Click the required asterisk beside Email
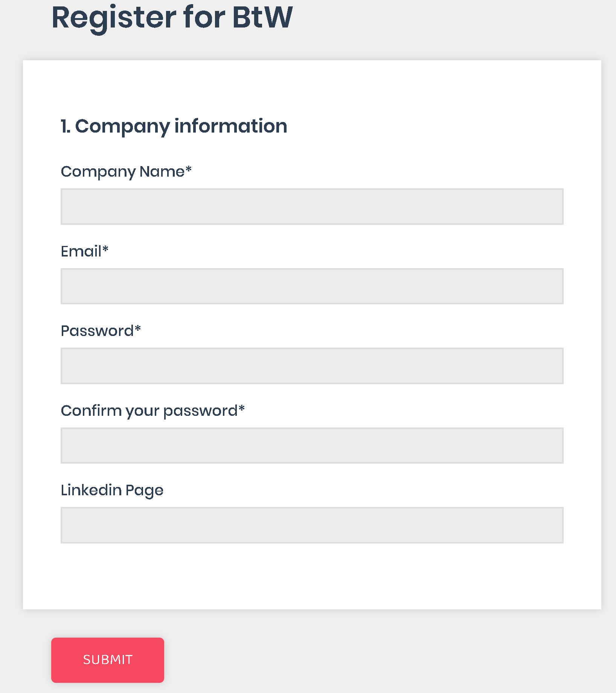 point(105,249)
